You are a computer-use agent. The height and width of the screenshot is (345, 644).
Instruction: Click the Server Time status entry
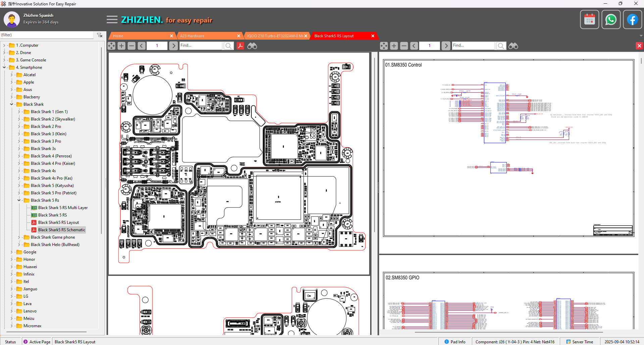(x=580, y=342)
